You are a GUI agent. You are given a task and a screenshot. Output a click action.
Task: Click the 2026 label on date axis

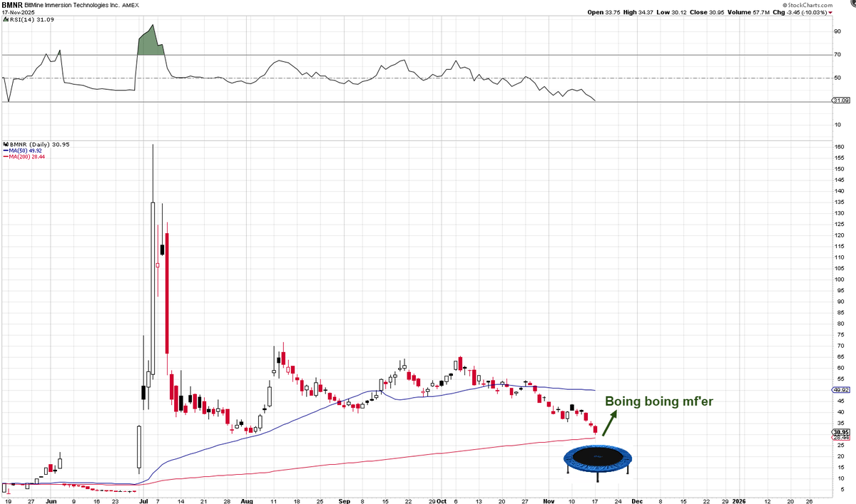pyautogui.click(x=740, y=502)
